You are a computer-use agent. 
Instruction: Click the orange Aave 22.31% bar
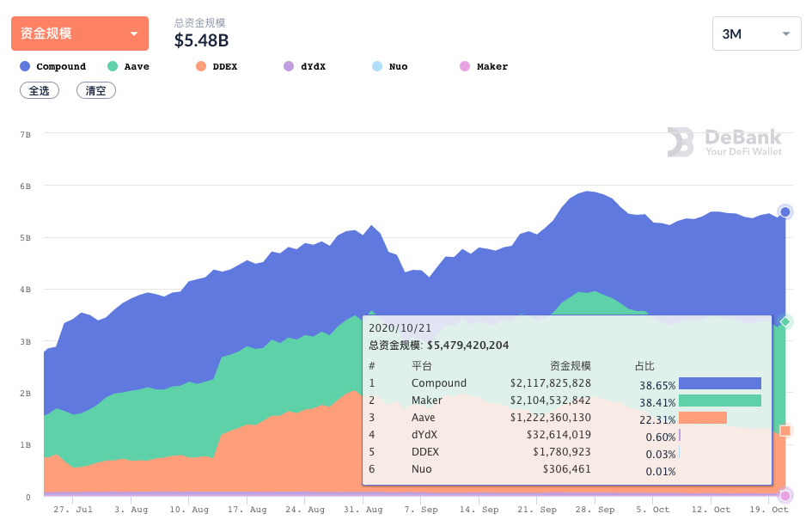coord(703,418)
